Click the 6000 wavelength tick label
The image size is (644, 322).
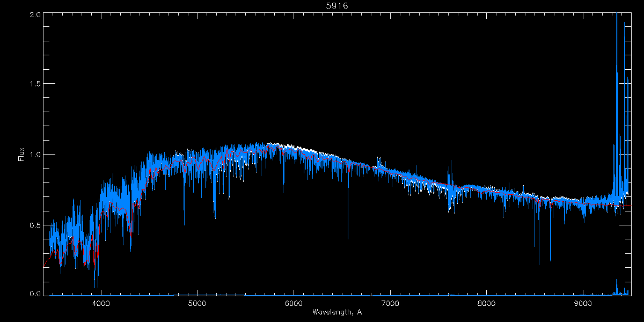pos(294,303)
